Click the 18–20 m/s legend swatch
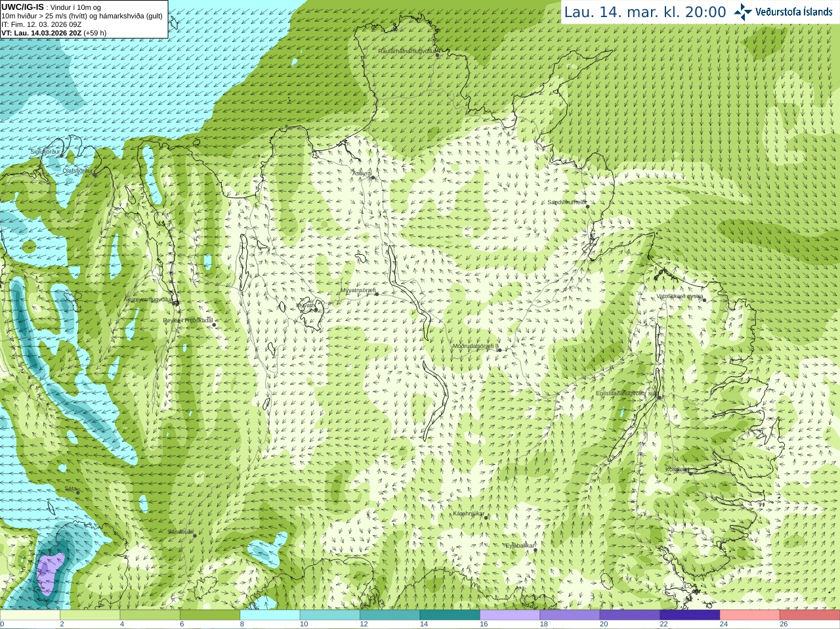 pos(570,615)
